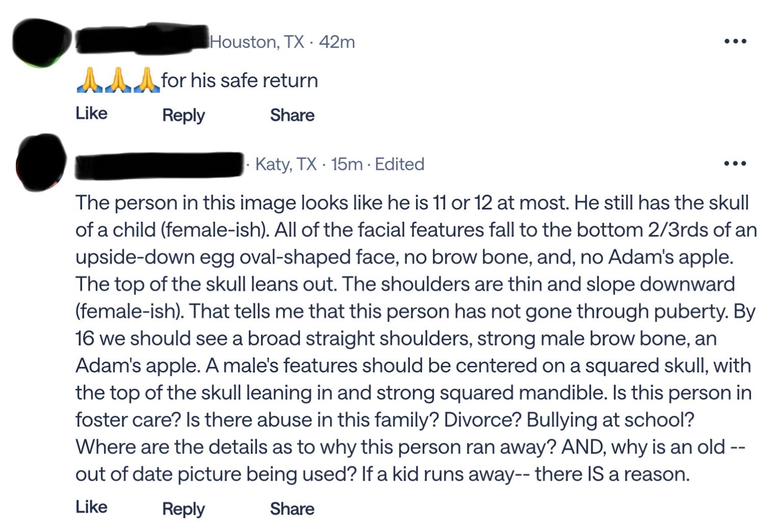Click the Katy, TX location label
This screenshot has height=532, width=775.
pos(286,164)
